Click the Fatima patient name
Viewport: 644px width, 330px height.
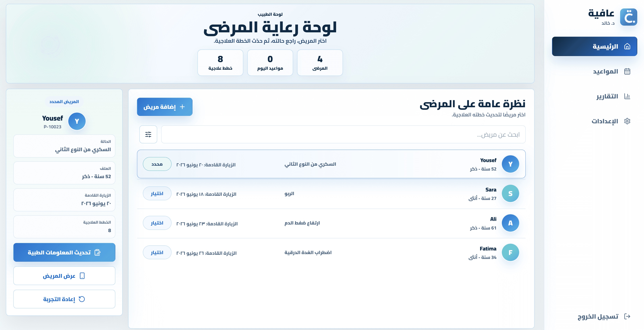[488, 249]
